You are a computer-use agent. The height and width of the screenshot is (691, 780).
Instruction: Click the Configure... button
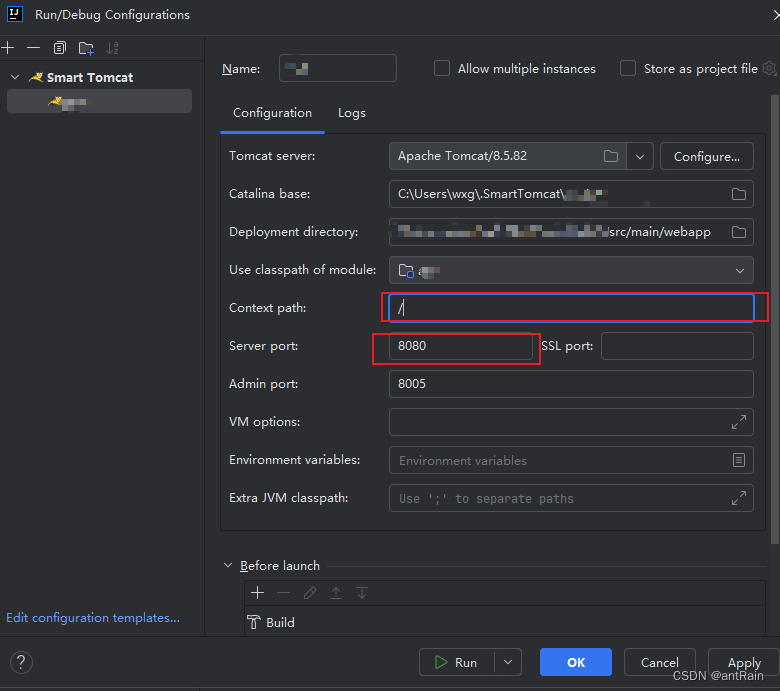click(x=706, y=156)
